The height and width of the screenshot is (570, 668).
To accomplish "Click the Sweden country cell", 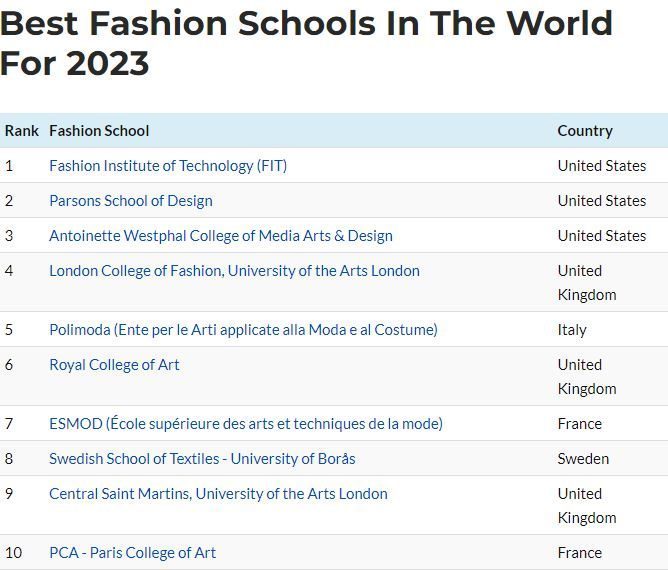I will coord(583,459).
